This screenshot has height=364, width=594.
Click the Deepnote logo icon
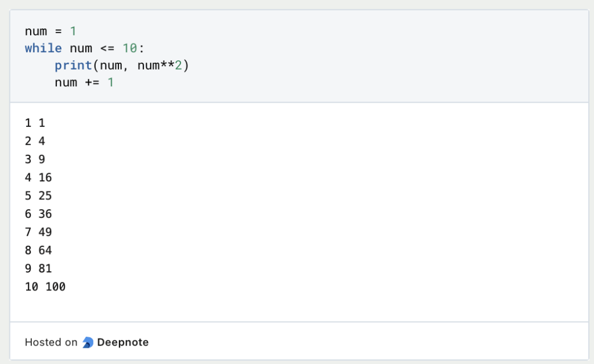[87, 342]
